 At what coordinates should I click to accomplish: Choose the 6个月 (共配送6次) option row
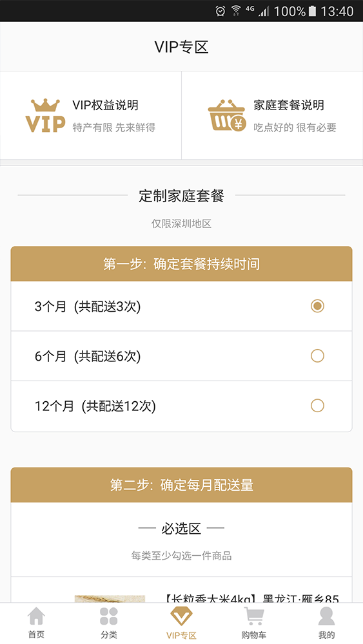coord(181,356)
